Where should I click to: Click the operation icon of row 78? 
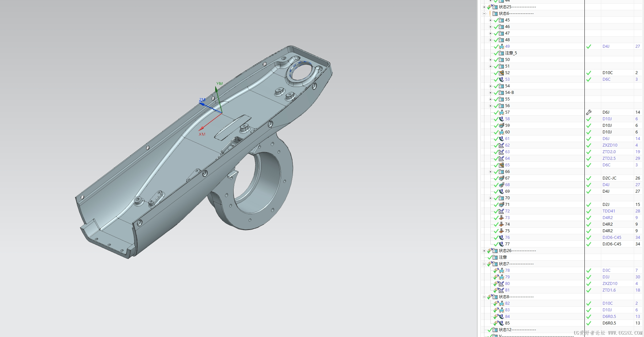point(501,270)
